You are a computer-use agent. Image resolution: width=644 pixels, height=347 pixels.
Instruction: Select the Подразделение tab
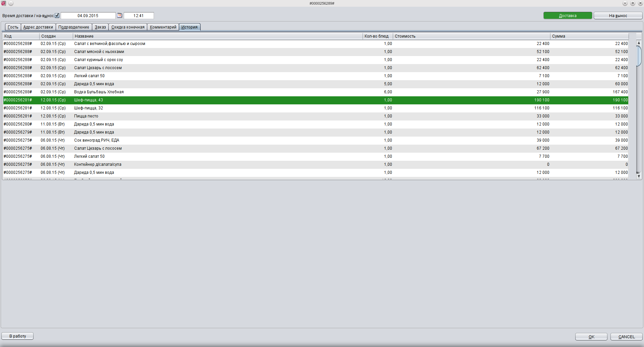pyautogui.click(x=74, y=27)
